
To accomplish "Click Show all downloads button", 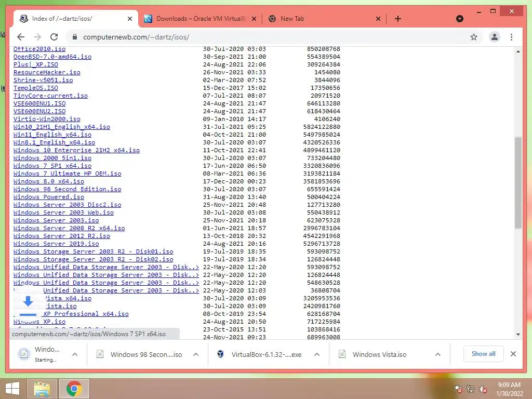I will 483,354.
